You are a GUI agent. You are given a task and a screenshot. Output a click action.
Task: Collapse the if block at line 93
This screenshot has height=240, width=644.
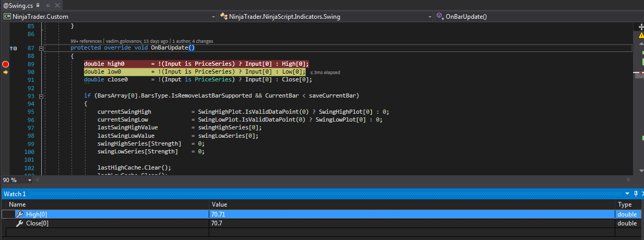click(40, 96)
